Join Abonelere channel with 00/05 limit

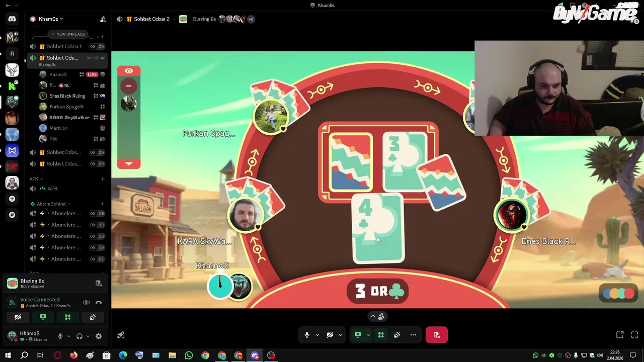[x=67, y=214]
